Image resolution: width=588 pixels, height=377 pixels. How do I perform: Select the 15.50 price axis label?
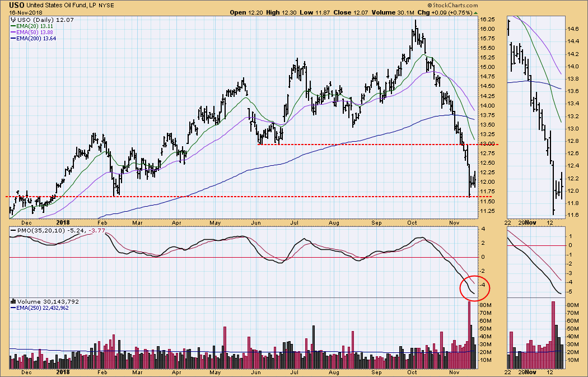[x=487, y=48]
